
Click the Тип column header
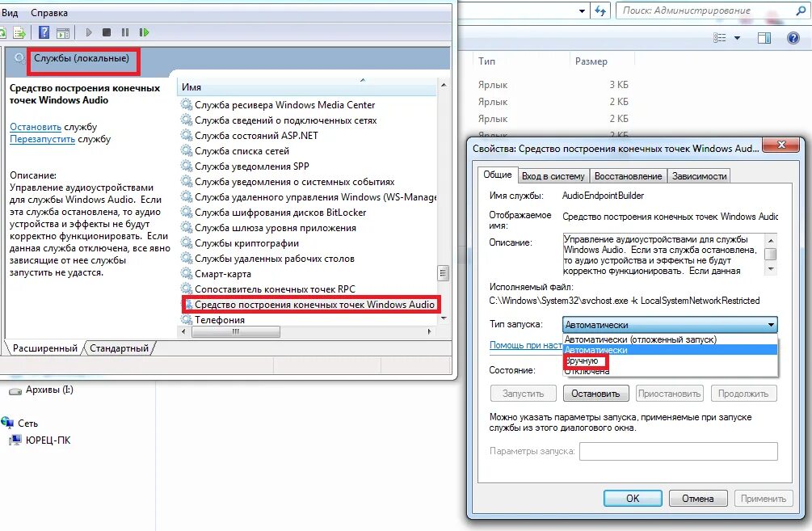pyautogui.click(x=520, y=61)
